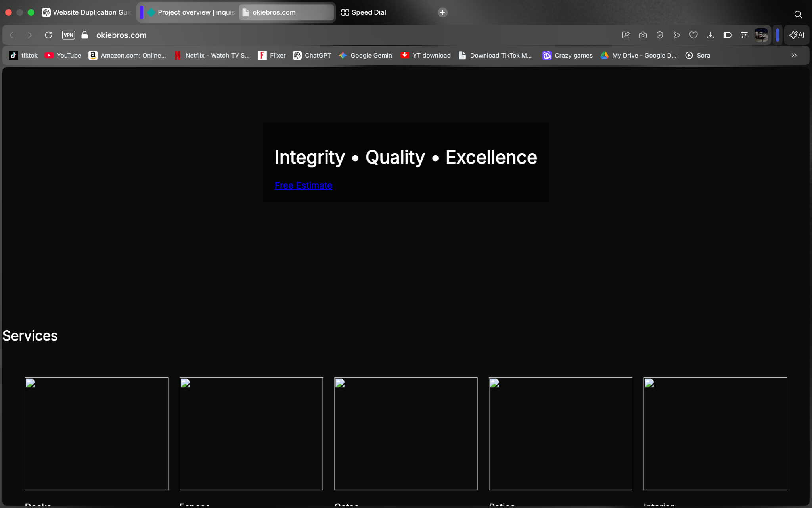The image size is (812, 508).
Task: Open the downloads arrow icon
Action: point(710,35)
